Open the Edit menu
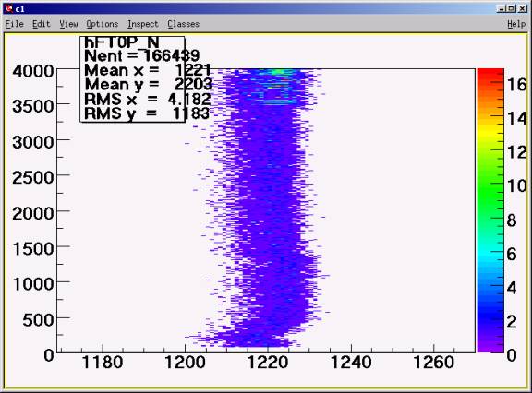This screenshot has width=532, height=393. [41, 24]
